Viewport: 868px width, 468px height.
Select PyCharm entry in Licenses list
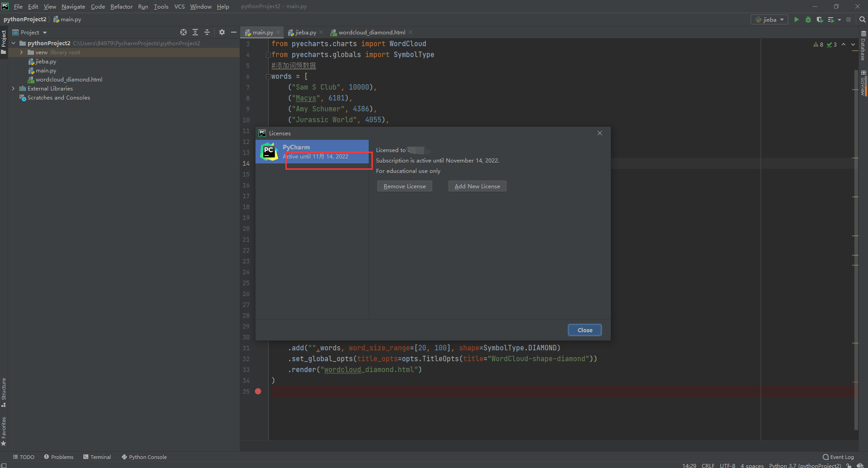coord(312,152)
